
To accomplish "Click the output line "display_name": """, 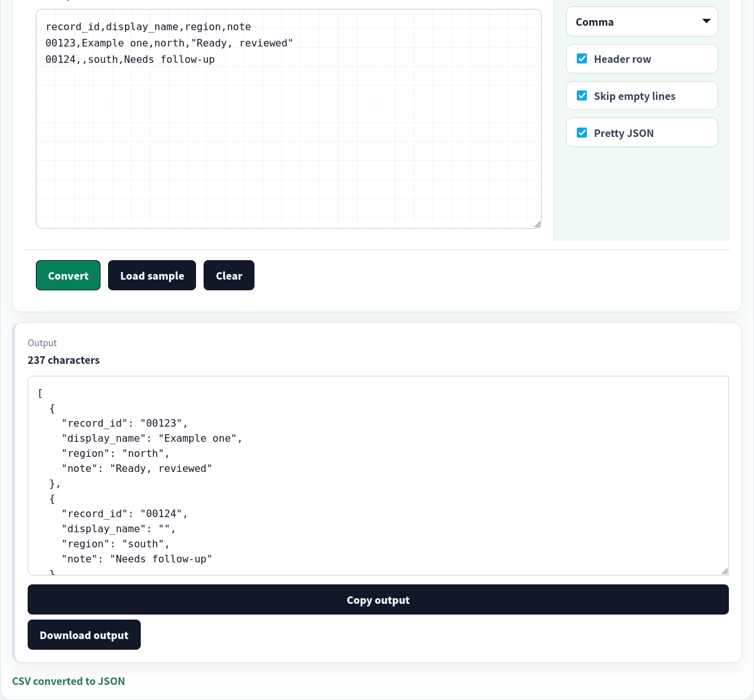I will [x=119, y=529].
